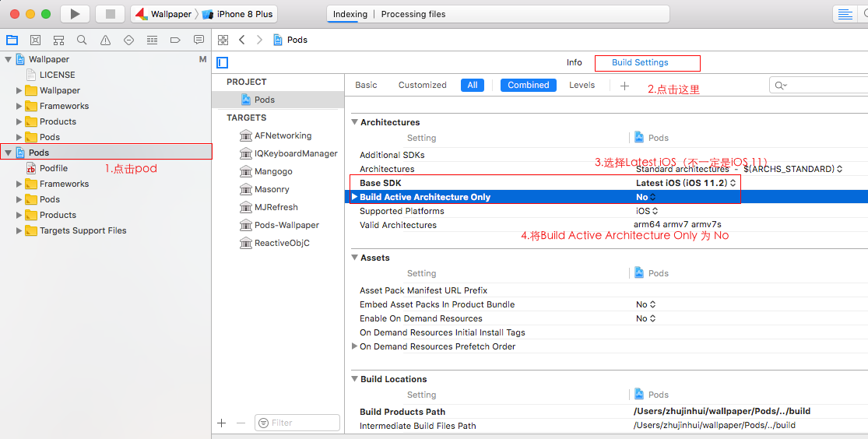Select Combined view of settings

click(528, 86)
